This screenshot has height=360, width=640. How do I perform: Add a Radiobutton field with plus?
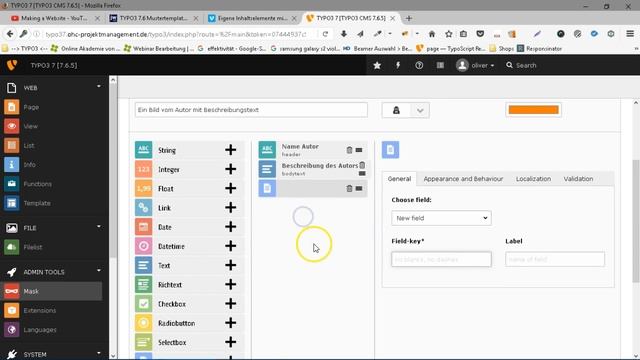231,322
